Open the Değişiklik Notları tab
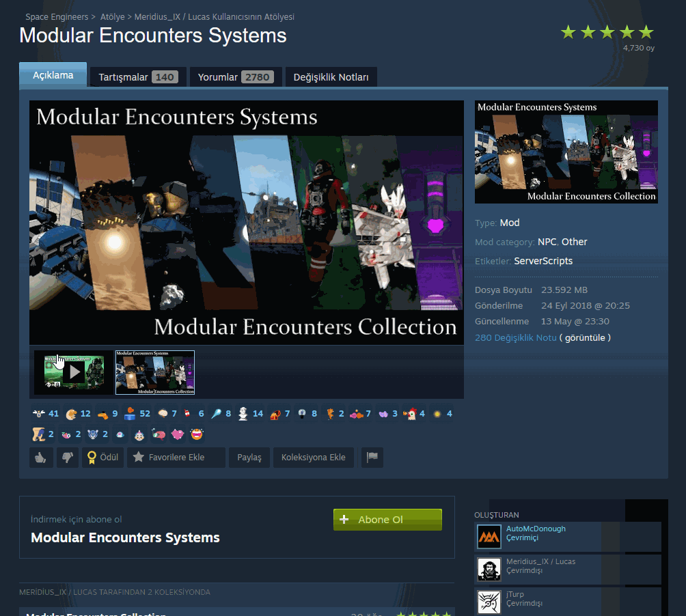The image size is (686, 616). click(331, 77)
